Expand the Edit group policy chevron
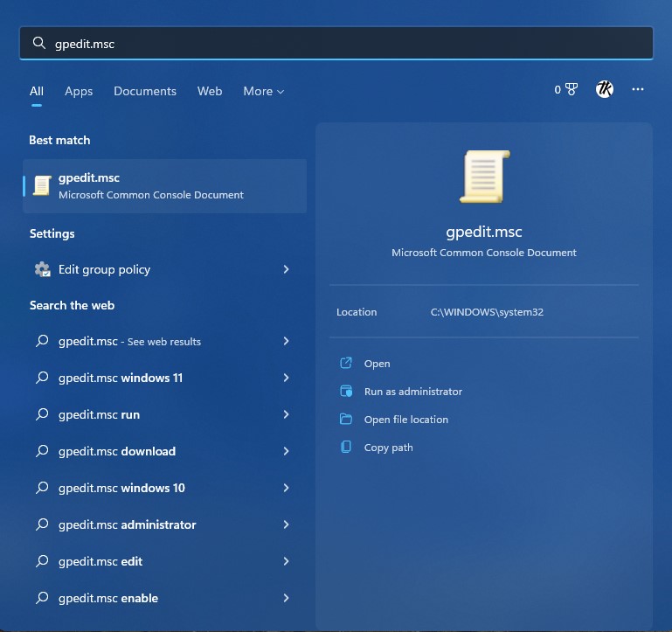 pos(286,269)
